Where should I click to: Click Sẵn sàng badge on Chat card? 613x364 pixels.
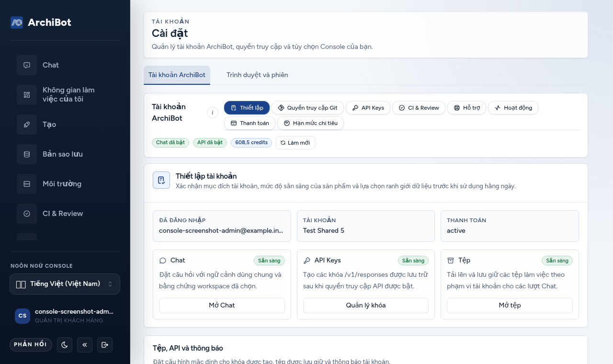(x=269, y=261)
